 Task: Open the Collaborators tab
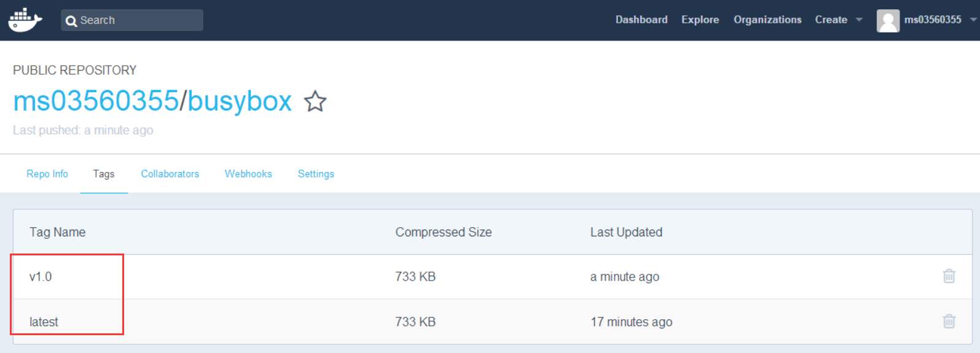(170, 174)
